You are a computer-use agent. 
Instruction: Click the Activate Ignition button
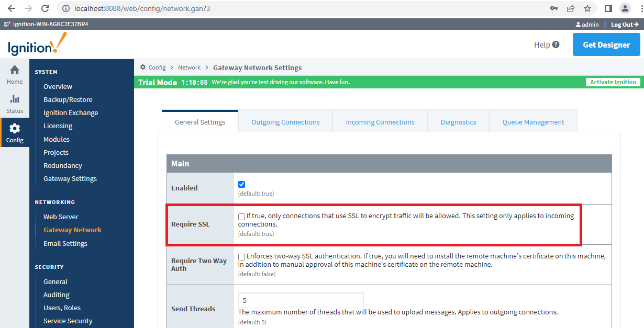coord(613,82)
